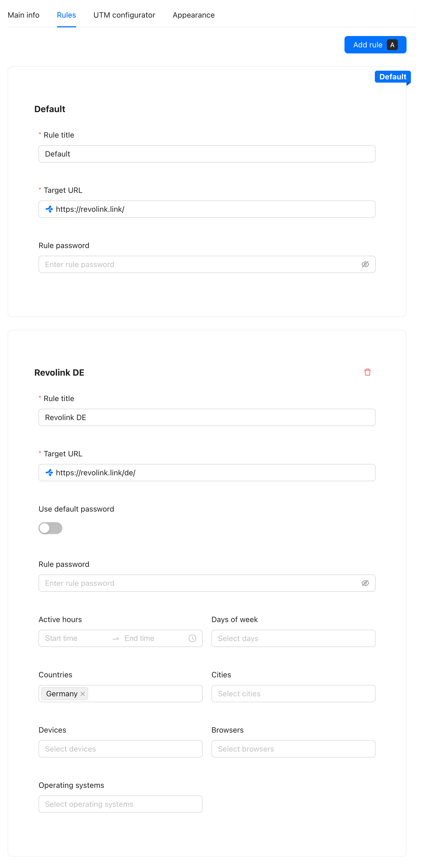
Task: Switch to the UTM configurator tab
Action: (x=124, y=15)
